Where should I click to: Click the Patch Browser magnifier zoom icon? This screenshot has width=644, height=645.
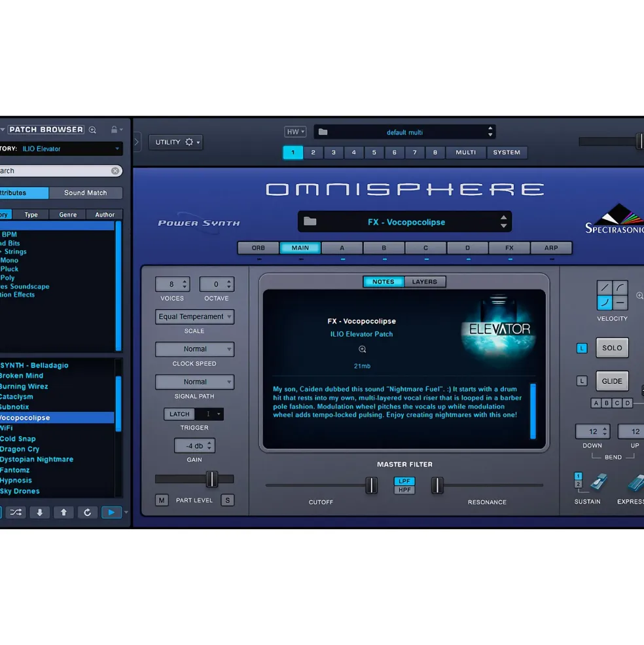[x=92, y=130]
